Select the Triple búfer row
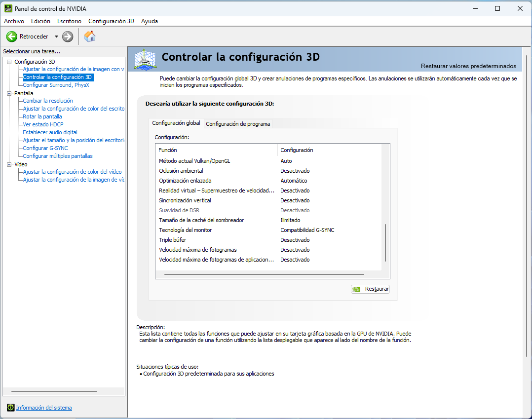Image resolution: width=532 pixels, height=419 pixels. point(268,239)
